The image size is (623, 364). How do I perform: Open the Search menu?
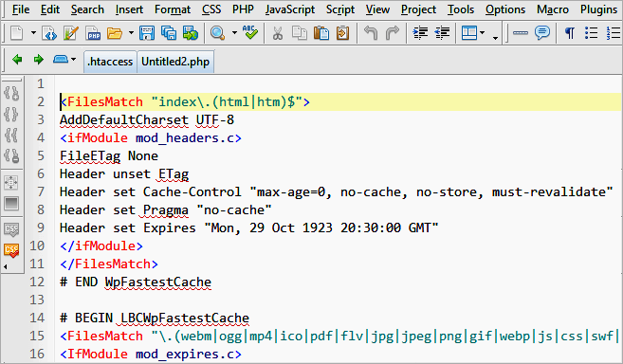pos(87,9)
